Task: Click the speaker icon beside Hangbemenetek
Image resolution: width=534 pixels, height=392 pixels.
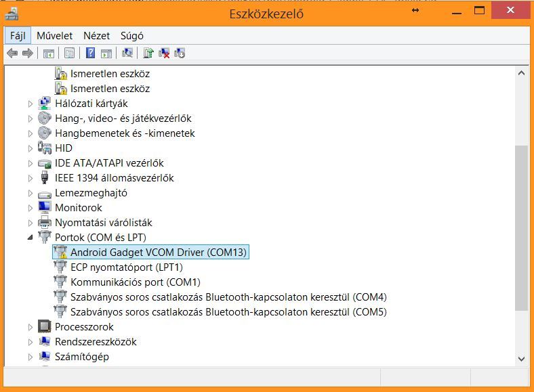Action: 45,133
